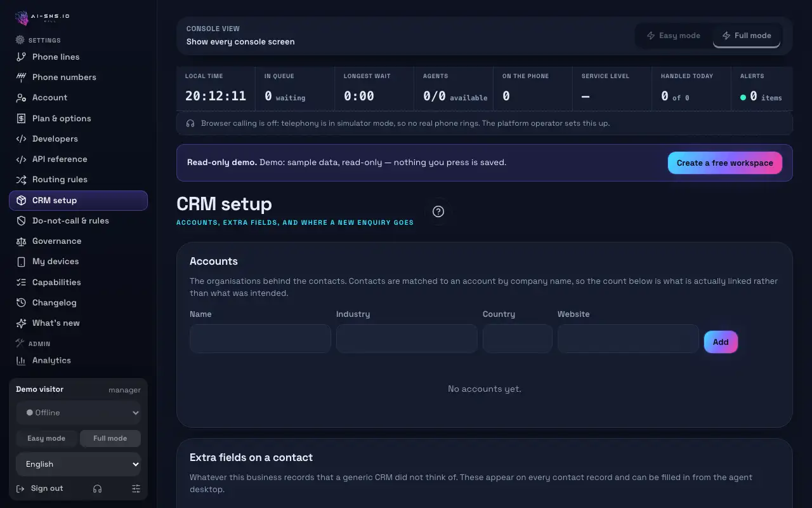Click the scales icon beside Governance

click(x=21, y=241)
